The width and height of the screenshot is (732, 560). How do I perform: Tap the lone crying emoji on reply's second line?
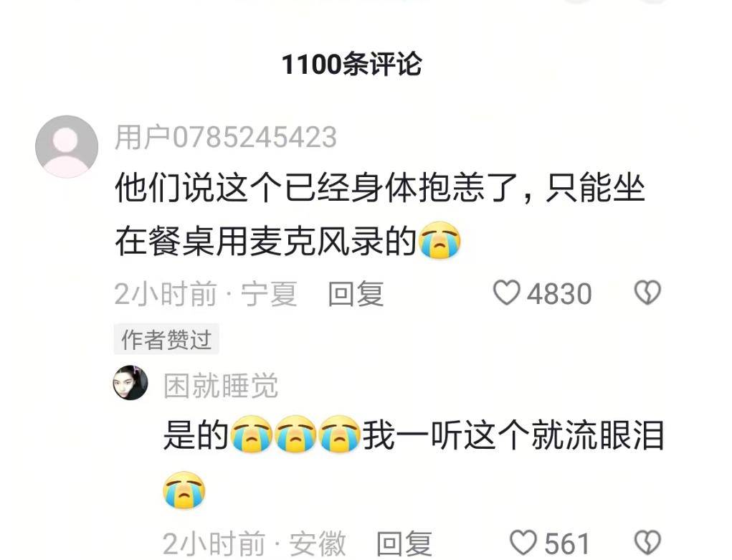tap(184, 490)
